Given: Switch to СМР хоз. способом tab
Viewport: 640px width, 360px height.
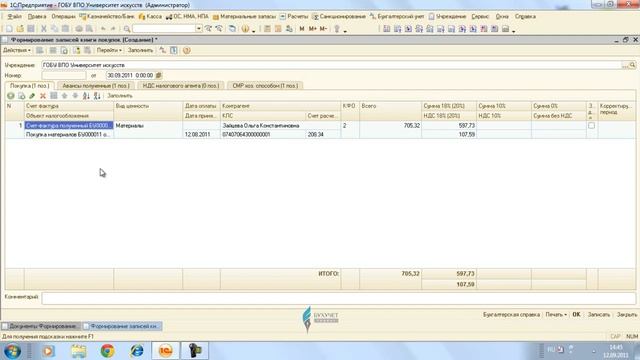Looking at the screenshot, I should [x=265, y=86].
